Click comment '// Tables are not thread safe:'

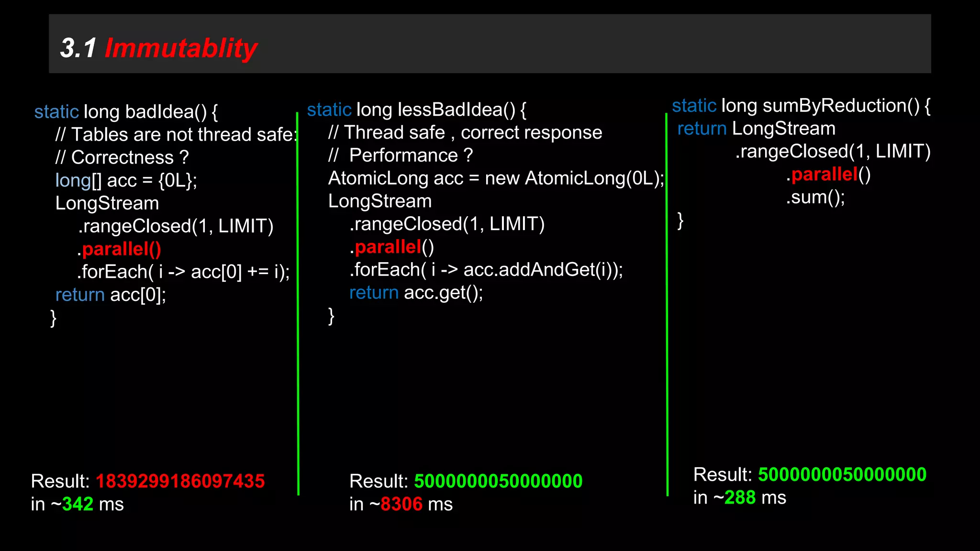[176, 134]
